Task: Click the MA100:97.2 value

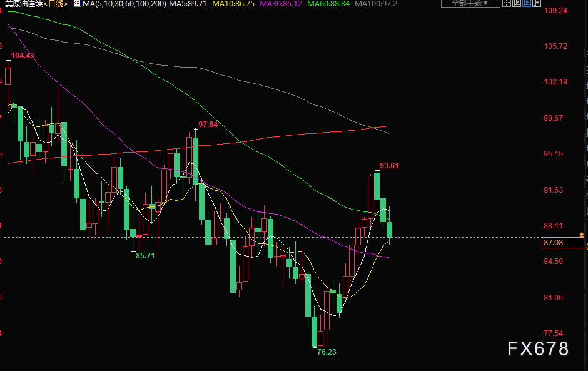Action: point(376,4)
